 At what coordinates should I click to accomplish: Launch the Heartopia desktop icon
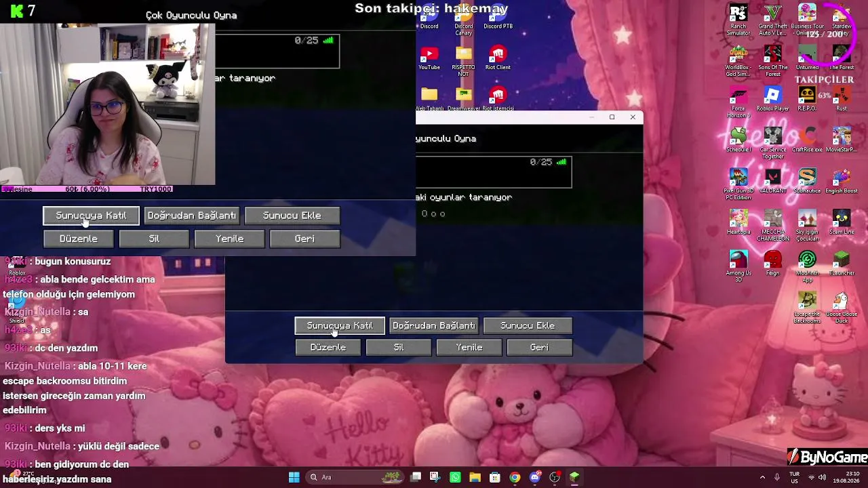click(x=738, y=222)
